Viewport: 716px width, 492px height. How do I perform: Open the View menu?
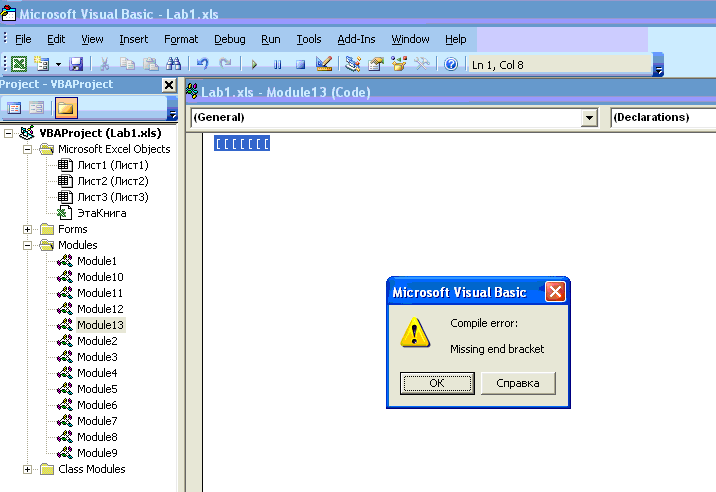[x=92, y=39]
